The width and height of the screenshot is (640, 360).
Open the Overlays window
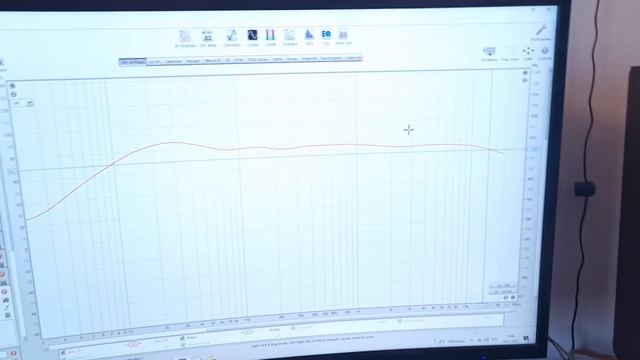click(290, 37)
